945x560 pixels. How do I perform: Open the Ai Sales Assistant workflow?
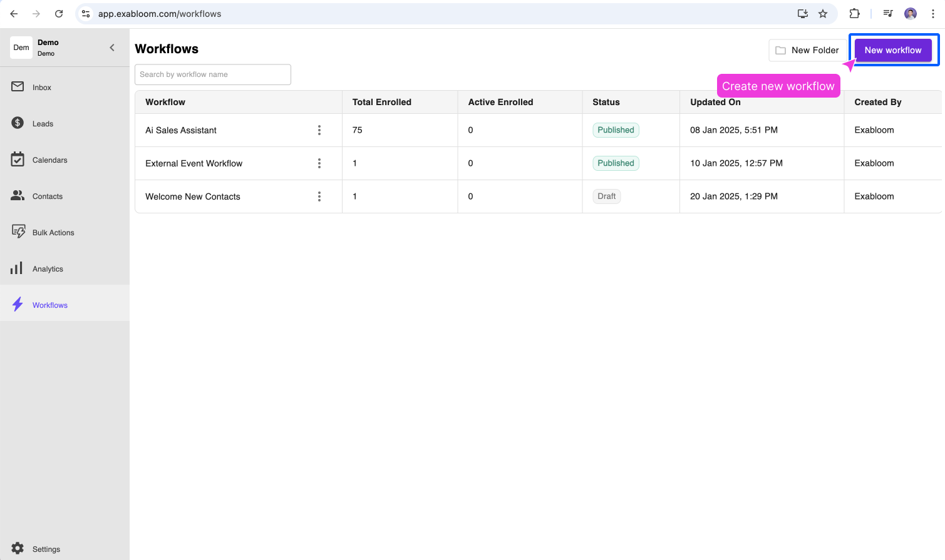(181, 130)
